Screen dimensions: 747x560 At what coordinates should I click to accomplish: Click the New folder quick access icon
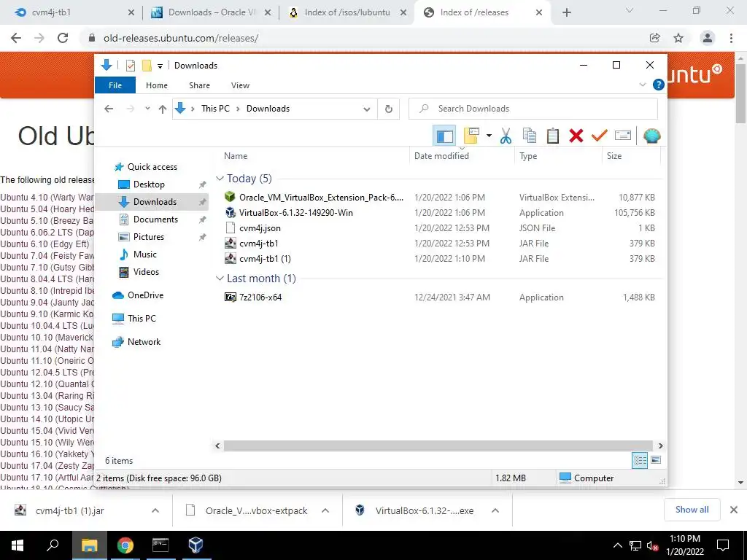[x=147, y=66]
